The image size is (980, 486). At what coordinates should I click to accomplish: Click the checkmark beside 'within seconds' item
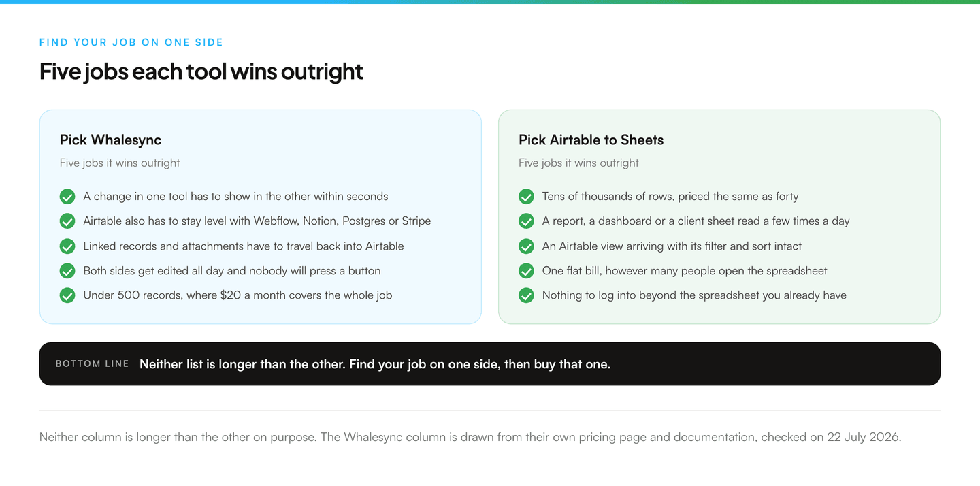67,197
